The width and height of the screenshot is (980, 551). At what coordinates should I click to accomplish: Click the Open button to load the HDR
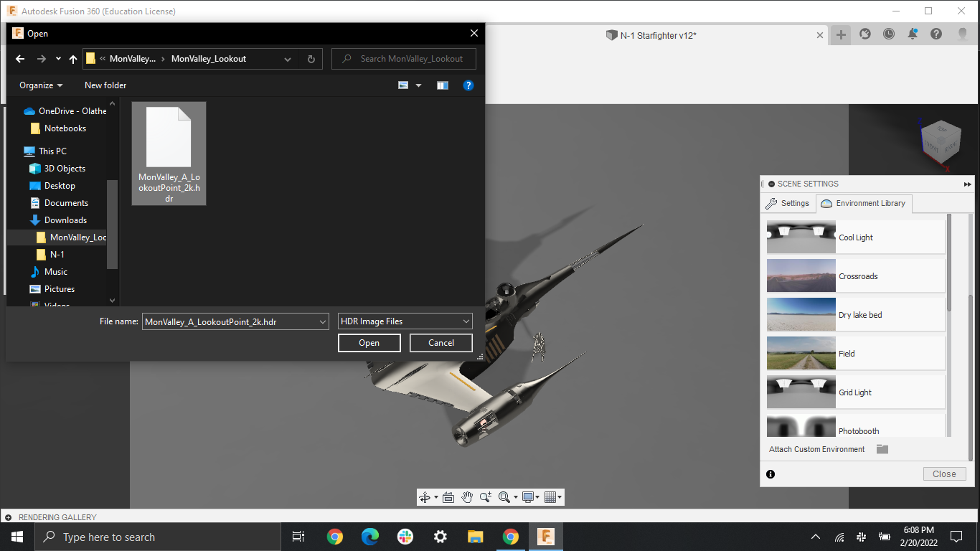point(369,342)
